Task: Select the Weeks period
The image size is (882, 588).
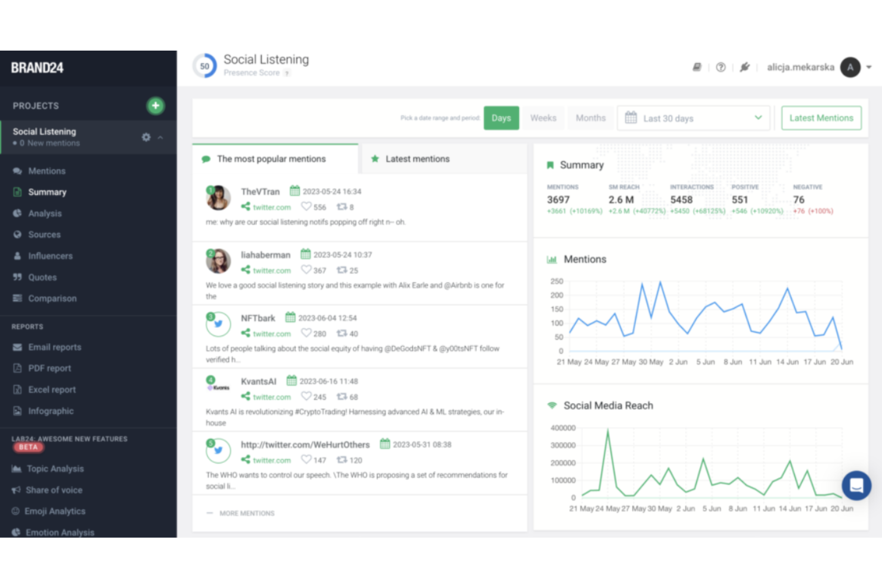Action: (x=544, y=118)
